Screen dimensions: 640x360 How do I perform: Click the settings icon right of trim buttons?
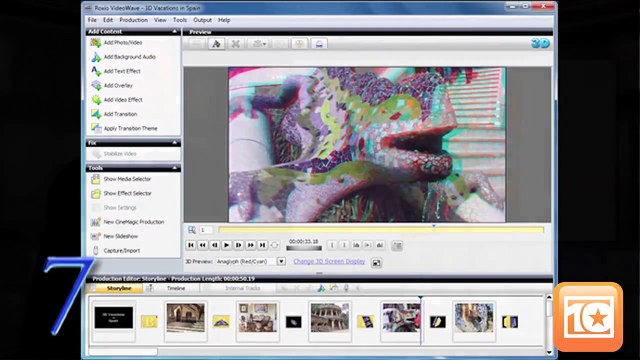(397, 245)
